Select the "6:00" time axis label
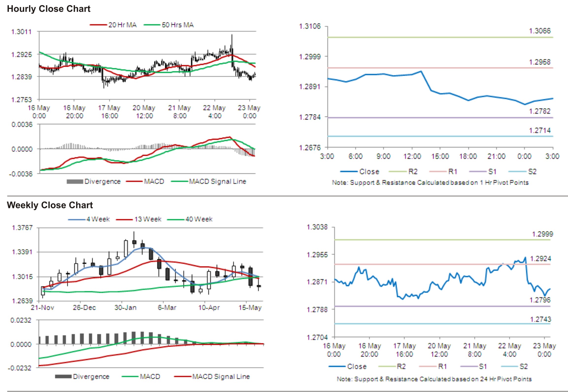 (355, 156)
